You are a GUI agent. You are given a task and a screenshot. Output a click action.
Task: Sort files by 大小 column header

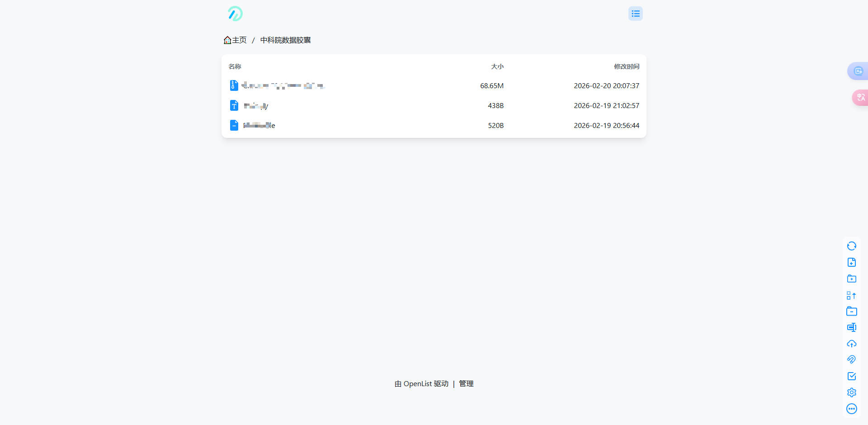pos(497,66)
